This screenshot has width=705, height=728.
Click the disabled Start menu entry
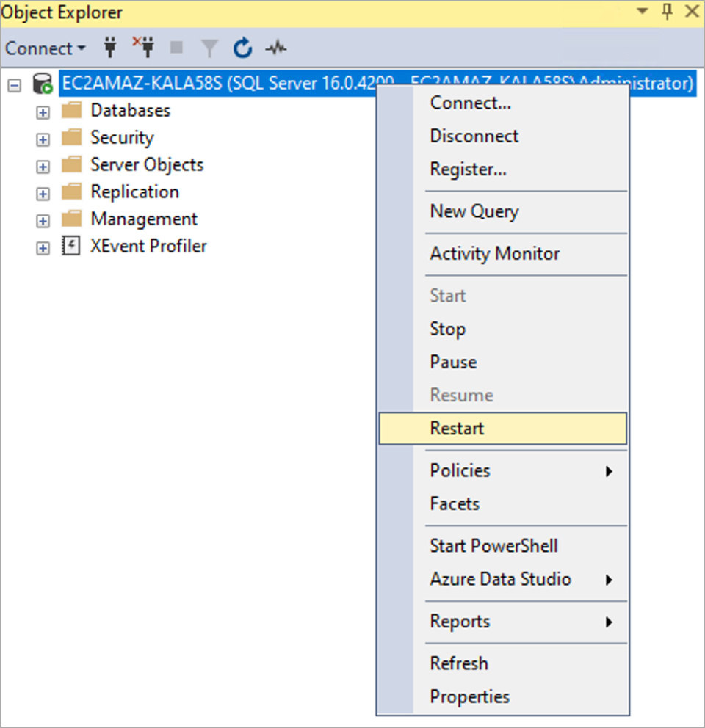pos(503,296)
